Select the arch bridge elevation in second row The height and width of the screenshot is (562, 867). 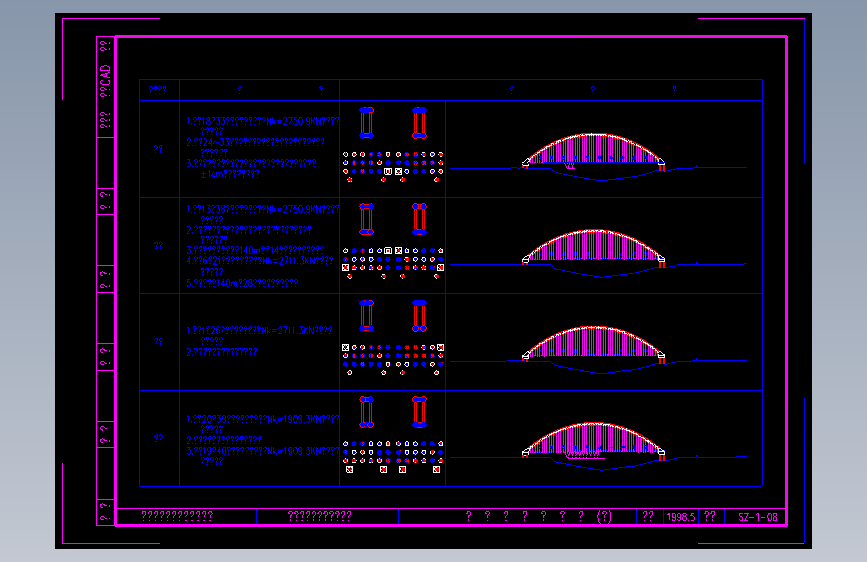[593, 247]
